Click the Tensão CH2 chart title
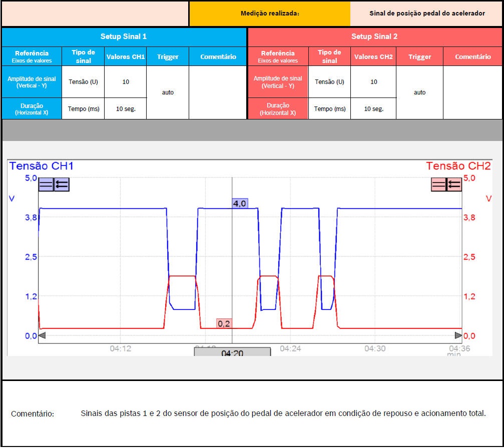Screen dimensions: 504x448 (x=458, y=166)
